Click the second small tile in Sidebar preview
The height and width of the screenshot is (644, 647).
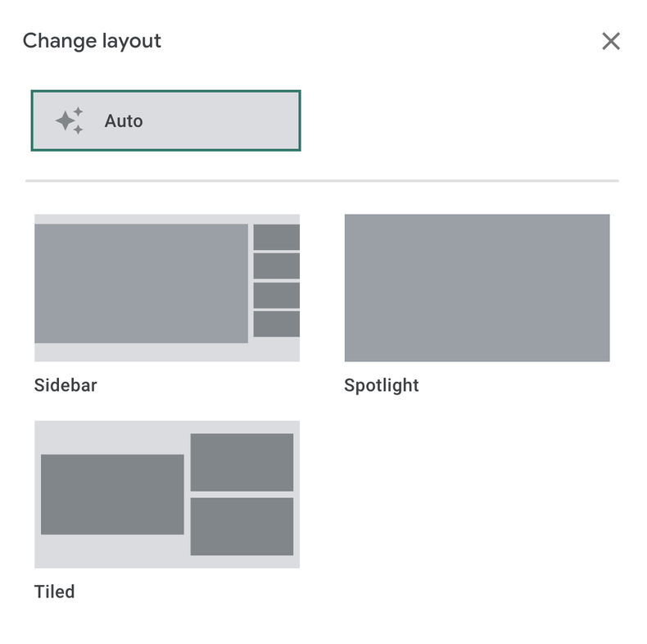pyautogui.click(x=276, y=265)
